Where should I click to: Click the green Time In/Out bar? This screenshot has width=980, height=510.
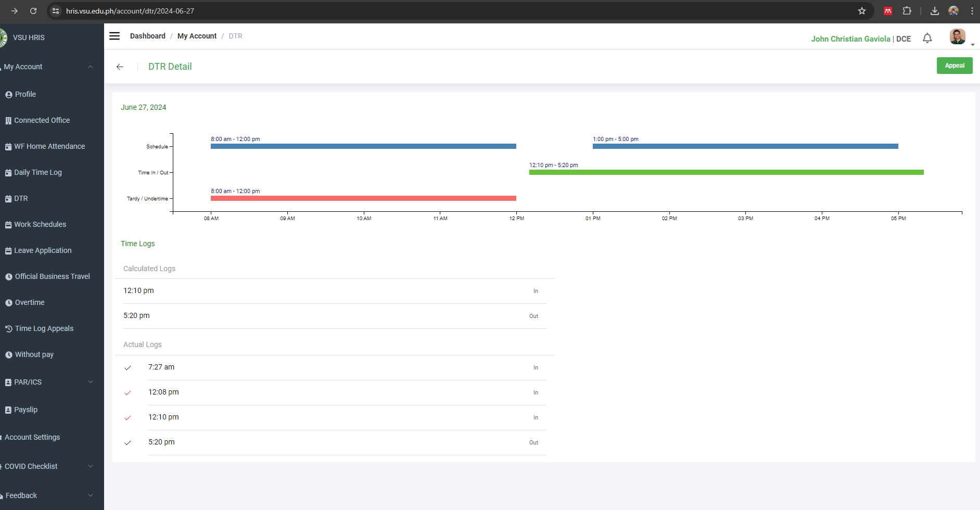pos(726,172)
